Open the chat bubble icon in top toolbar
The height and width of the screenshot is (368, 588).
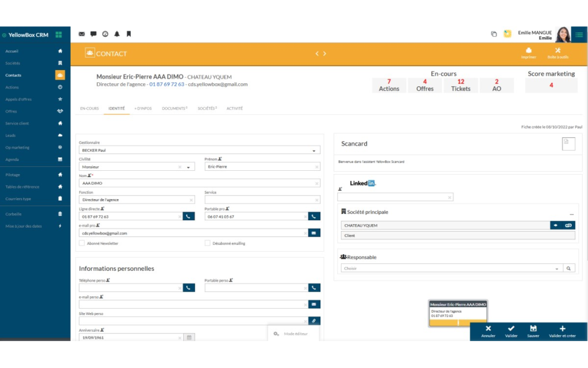[94, 34]
